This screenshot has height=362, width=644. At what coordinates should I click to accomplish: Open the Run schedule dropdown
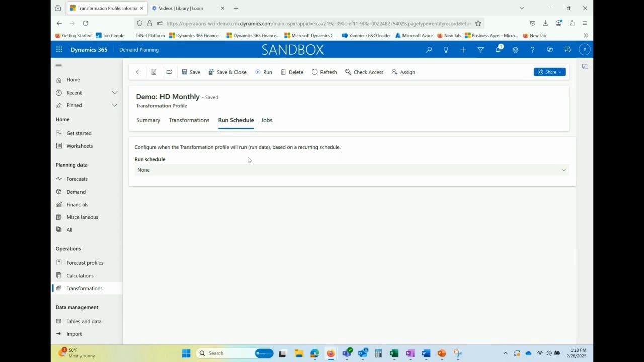563,170
